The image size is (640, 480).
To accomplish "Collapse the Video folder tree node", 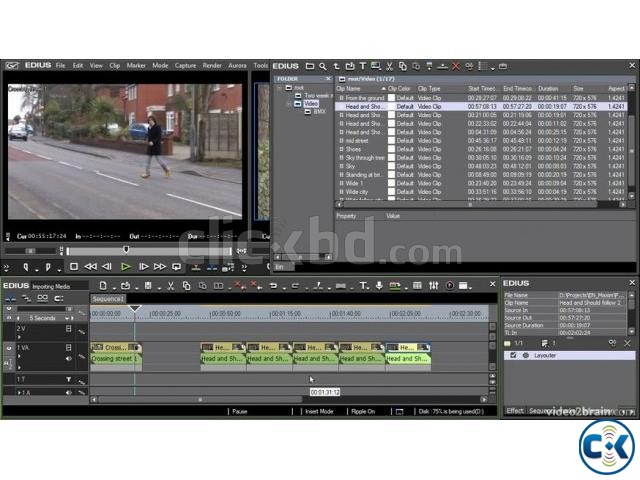I will (x=289, y=104).
